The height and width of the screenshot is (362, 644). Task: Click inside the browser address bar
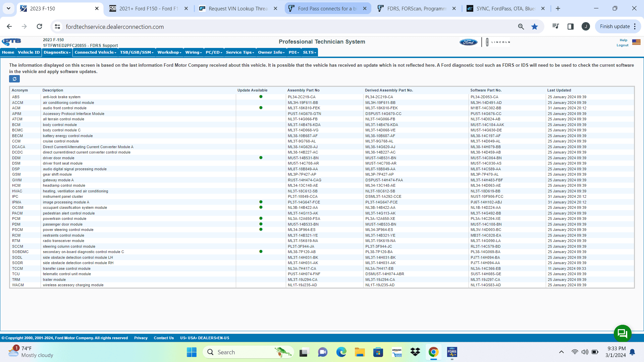click(x=115, y=26)
